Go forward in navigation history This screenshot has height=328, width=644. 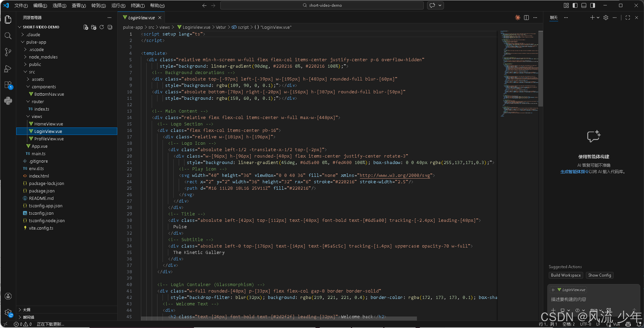[x=213, y=5]
